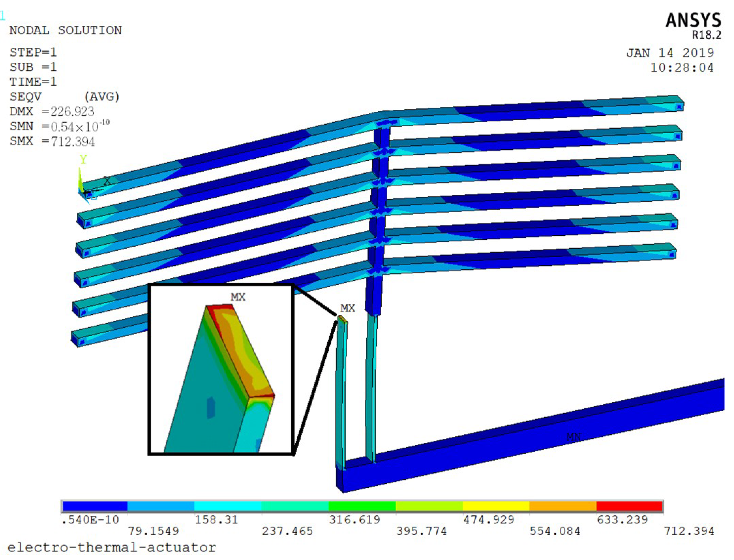Click the 712.394 legend maximum value
This screenshot has height=560, width=734.
pyautogui.click(x=688, y=531)
